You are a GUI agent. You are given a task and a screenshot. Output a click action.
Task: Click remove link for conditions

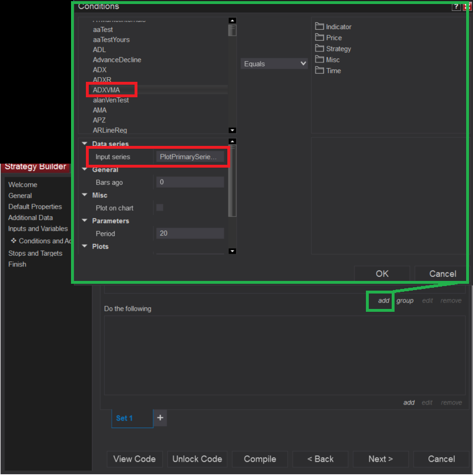click(451, 300)
